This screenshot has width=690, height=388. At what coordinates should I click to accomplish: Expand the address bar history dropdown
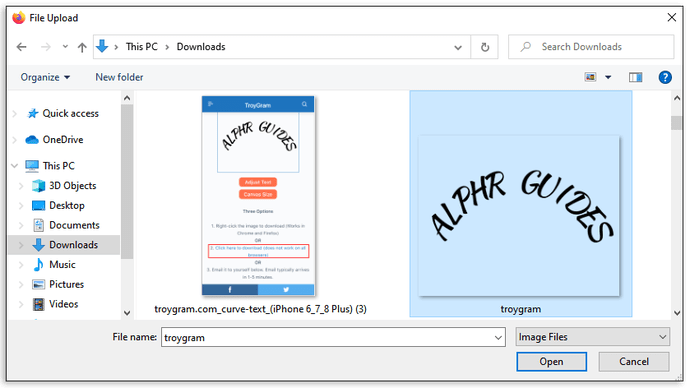click(458, 47)
